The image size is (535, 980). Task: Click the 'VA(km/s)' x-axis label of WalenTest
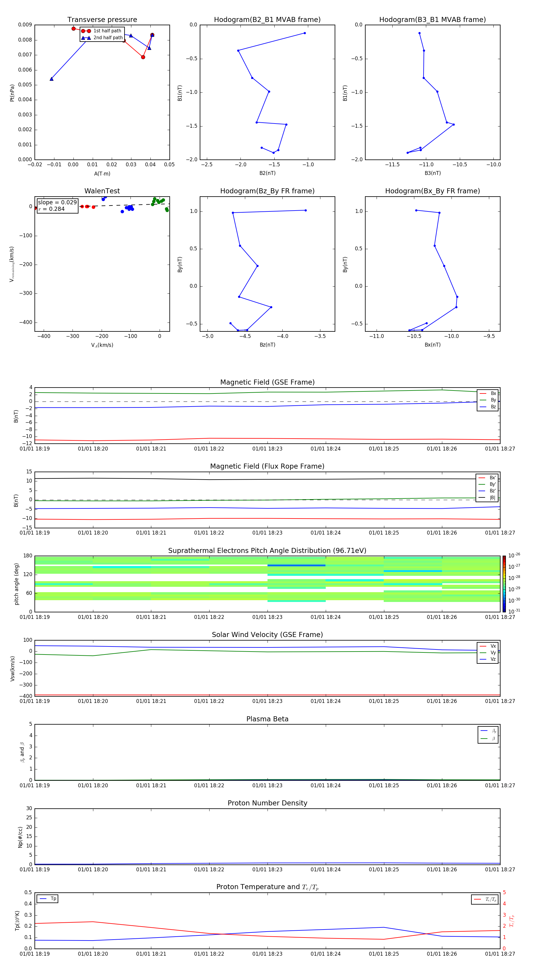102,345
